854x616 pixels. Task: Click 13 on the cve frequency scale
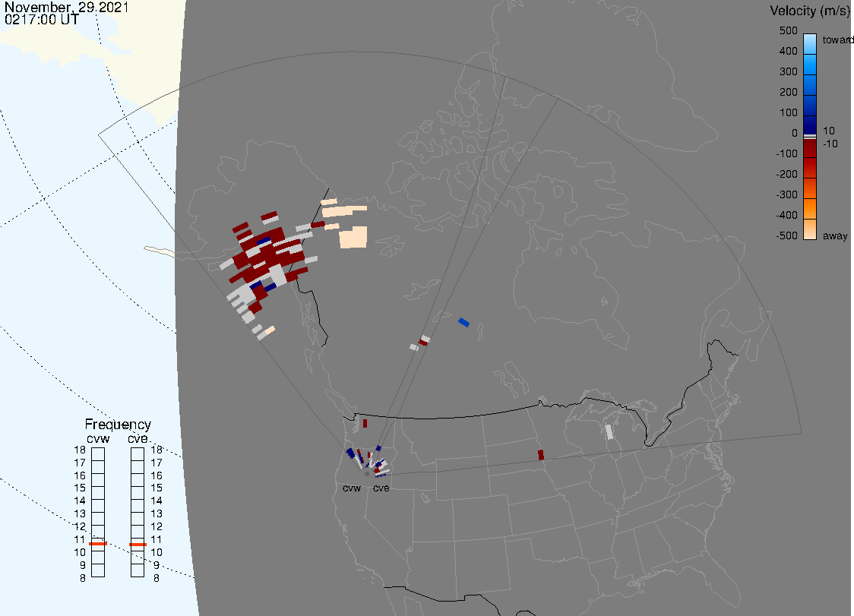(157, 513)
